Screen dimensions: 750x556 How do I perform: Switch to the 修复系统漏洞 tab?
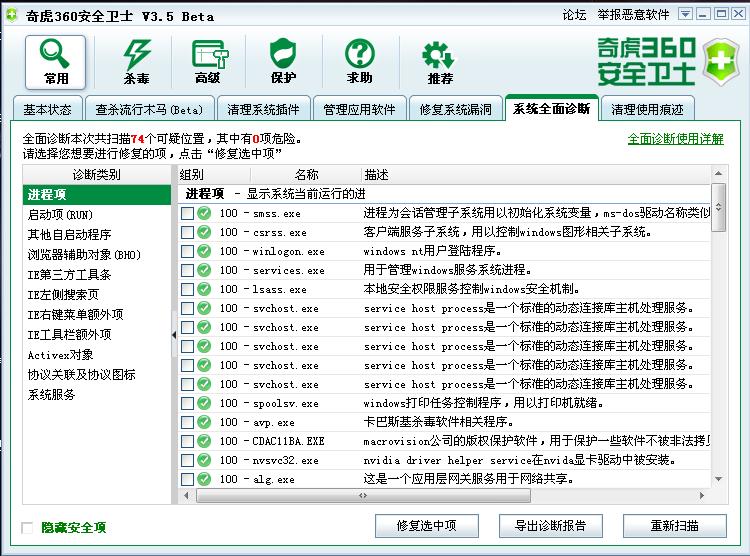(x=455, y=109)
